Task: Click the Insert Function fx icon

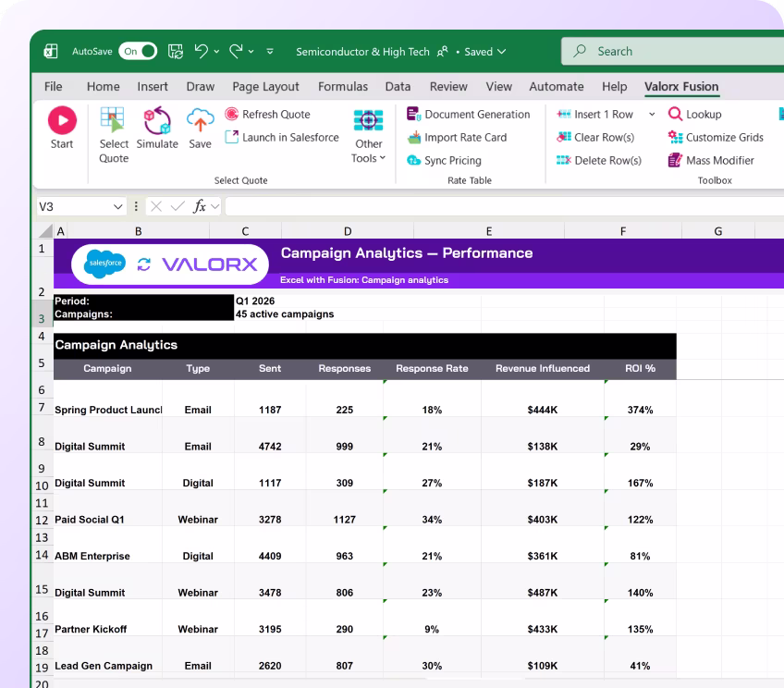Action: (x=199, y=206)
